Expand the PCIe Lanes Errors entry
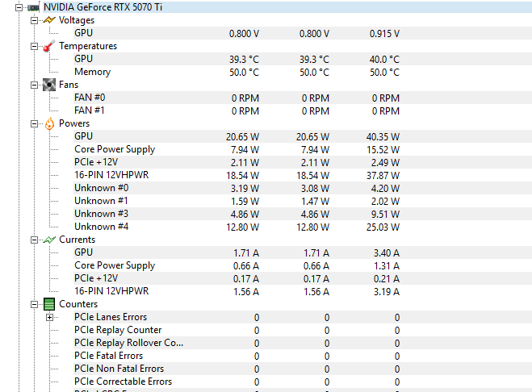This screenshot has height=392, width=532. [50, 318]
